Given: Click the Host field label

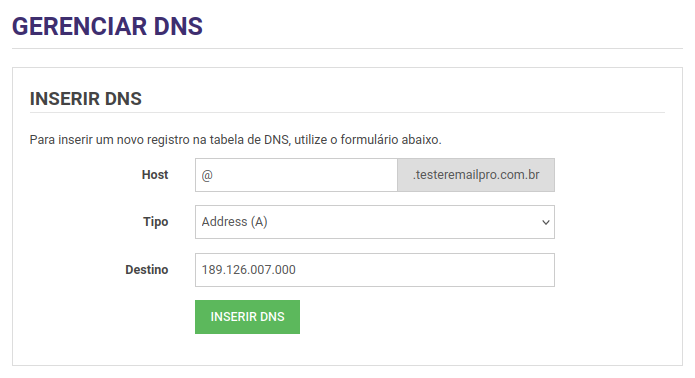Looking at the screenshot, I should 155,175.
